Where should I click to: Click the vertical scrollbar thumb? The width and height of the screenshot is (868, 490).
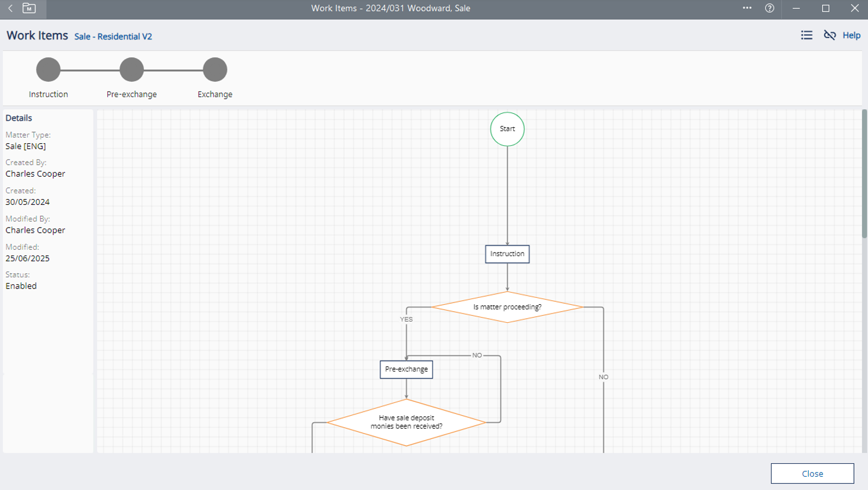click(x=864, y=174)
